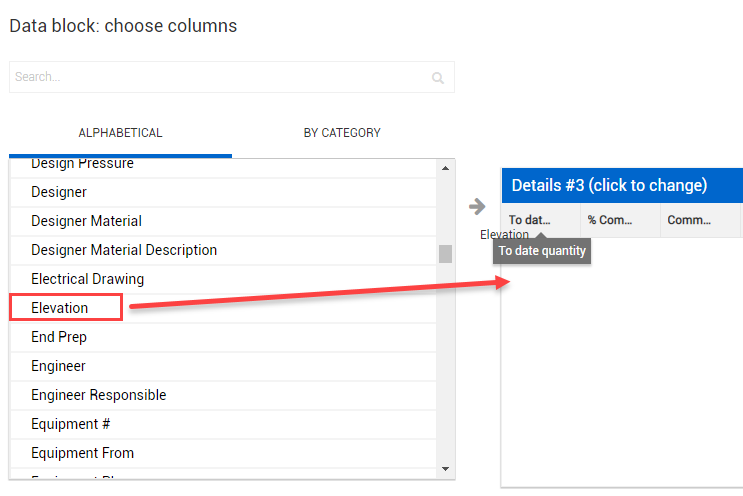743x496 pixels.
Task: Switch to the By Category tab
Action: tap(342, 133)
